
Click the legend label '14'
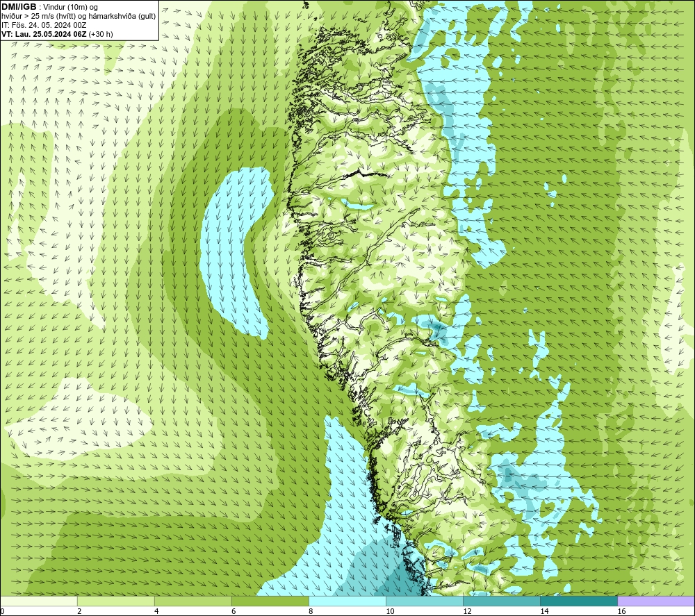coord(544,612)
